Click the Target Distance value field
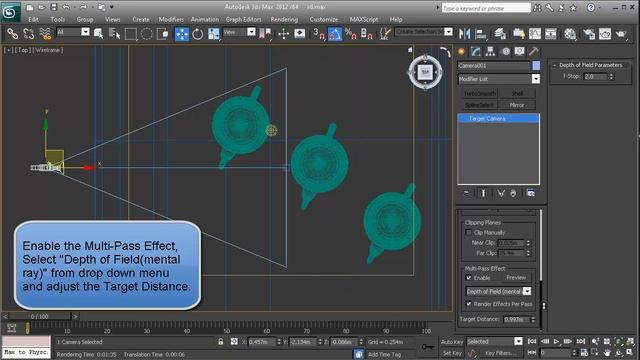Image resolution: width=640 pixels, height=360 pixels. tap(516, 319)
